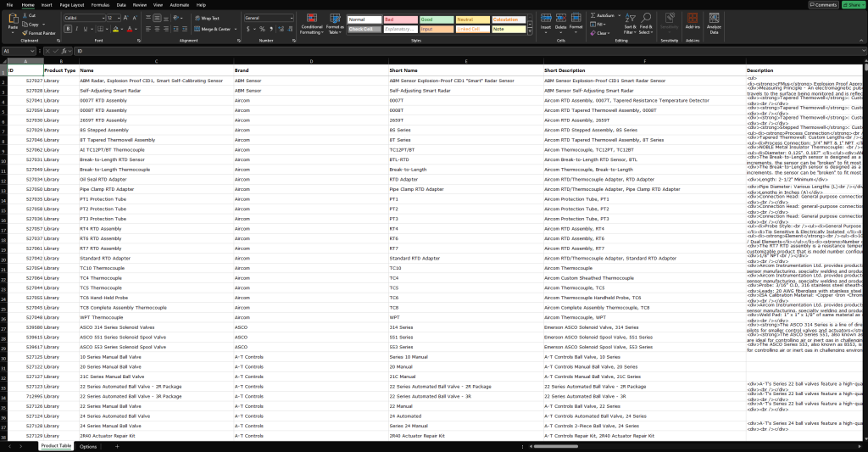Launch the Analyze Data tool

[x=714, y=20]
